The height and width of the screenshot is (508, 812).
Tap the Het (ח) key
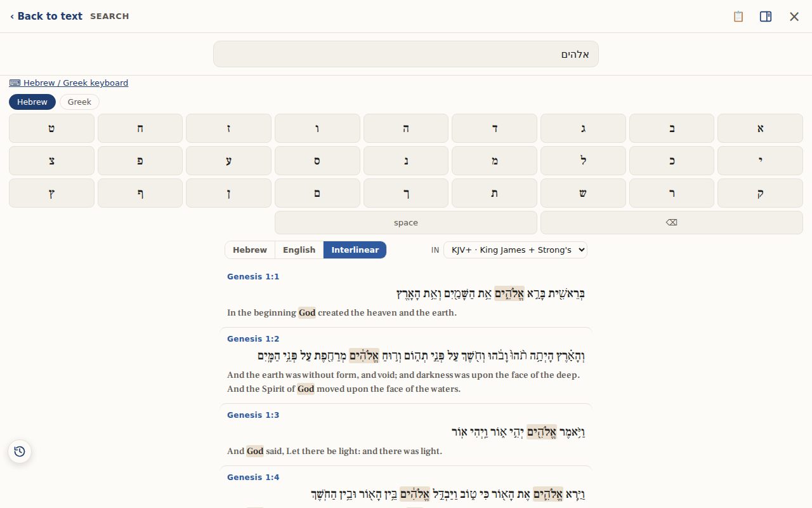pyautogui.click(x=140, y=128)
